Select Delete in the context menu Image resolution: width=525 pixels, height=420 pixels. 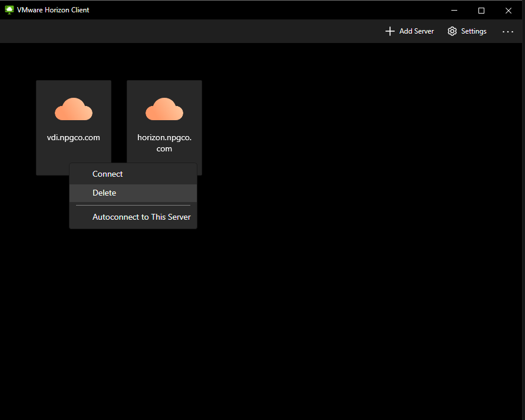click(x=104, y=193)
